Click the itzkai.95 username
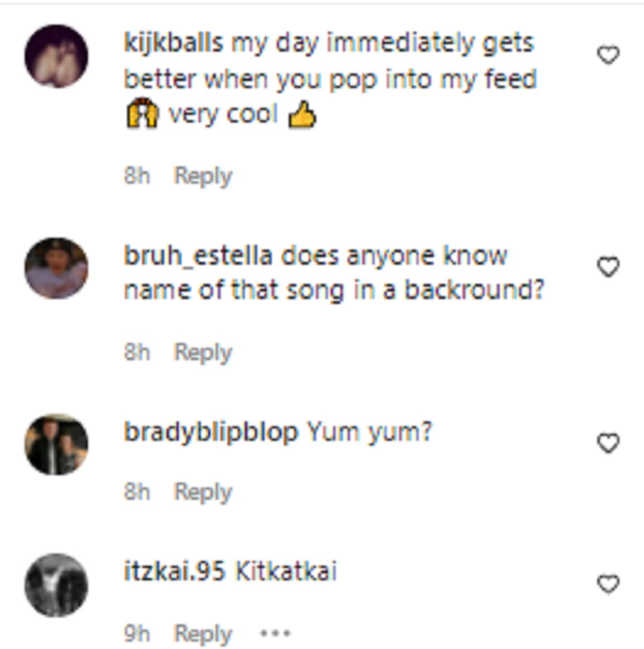644x649 pixels. (174, 571)
